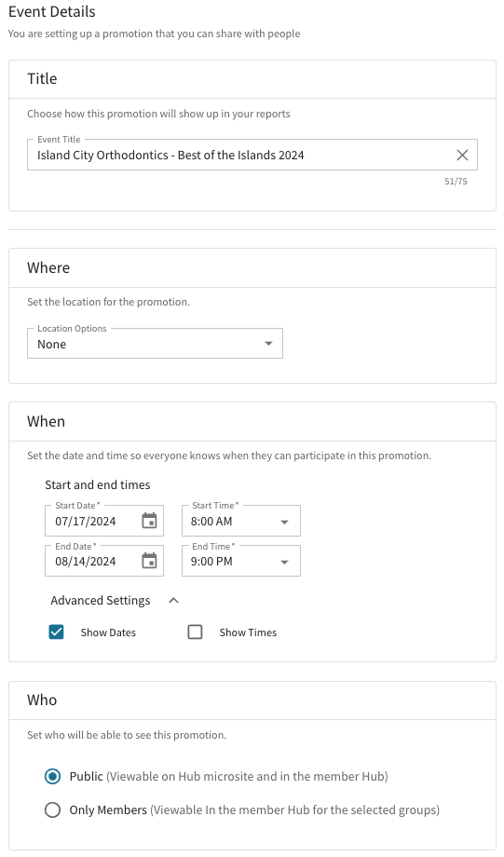This screenshot has height=857, width=504.
Task: Open the Start Date calendar picker icon
Action: 149,521
